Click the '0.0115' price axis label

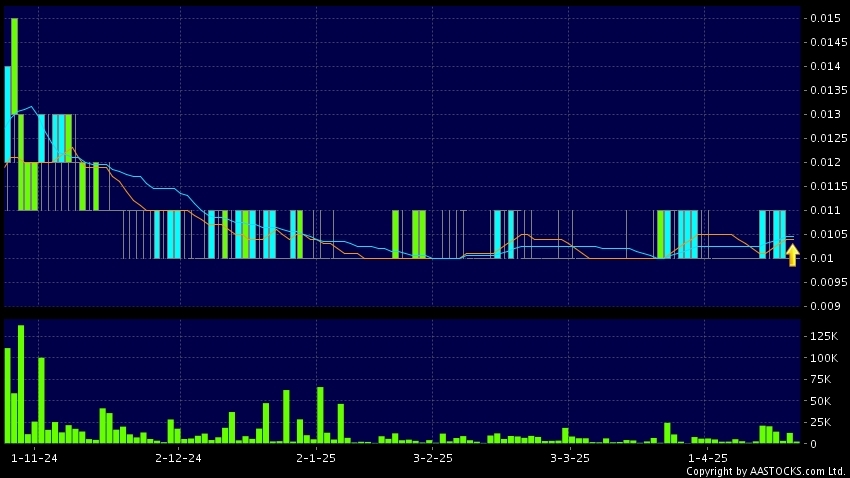coord(828,186)
